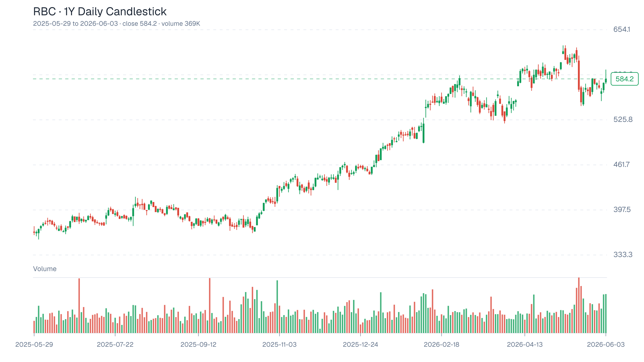Click the tall green volume bar near 2025-11-03
The image size is (644, 362).
coord(277,307)
